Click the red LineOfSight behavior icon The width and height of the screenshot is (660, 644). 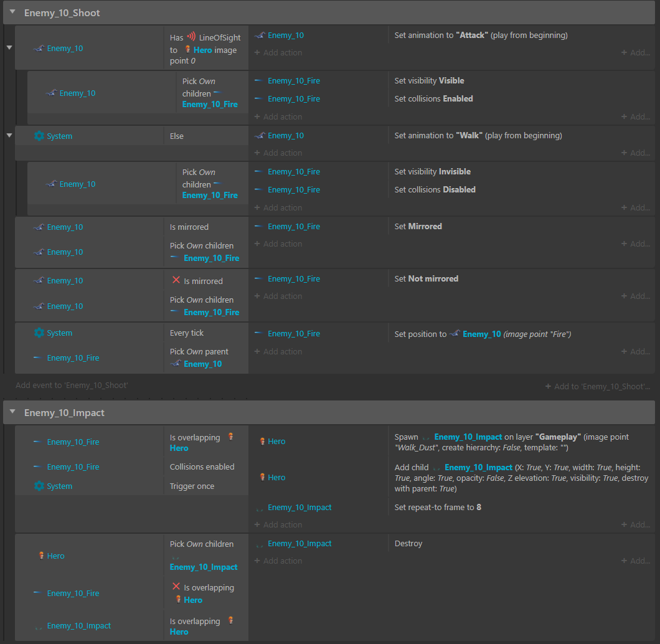tap(191, 37)
